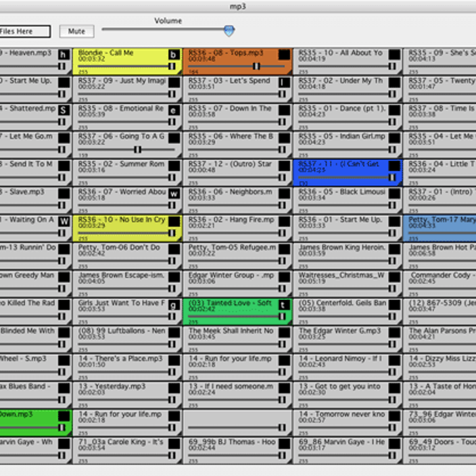Click hotkey box on Edgar Winter Group cell
The height and width of the screenshot is (476, 476).
pyautogui.click(x=284, y=277)
